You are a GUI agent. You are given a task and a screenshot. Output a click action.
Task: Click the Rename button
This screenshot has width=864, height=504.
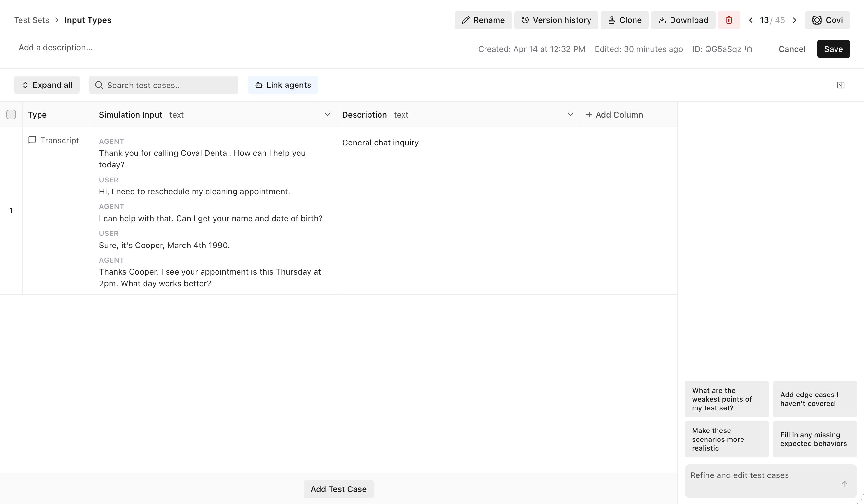pyautogui.click(x=483, y=20)
